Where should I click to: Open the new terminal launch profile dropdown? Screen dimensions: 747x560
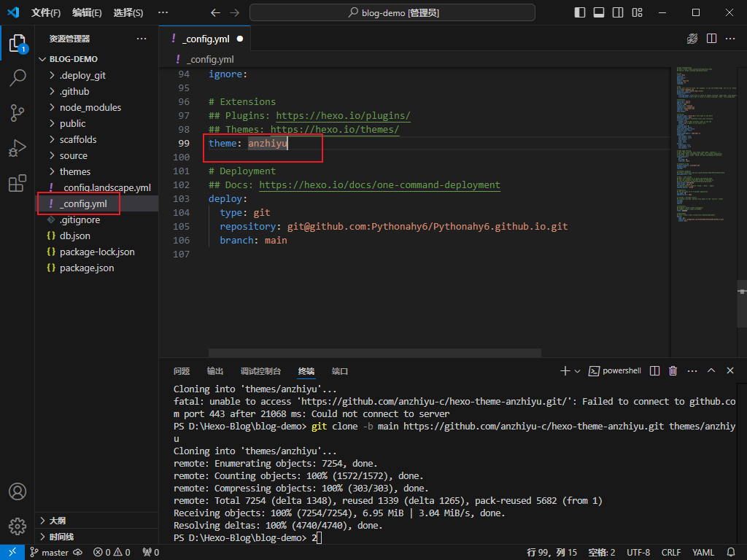click(578, 371)
